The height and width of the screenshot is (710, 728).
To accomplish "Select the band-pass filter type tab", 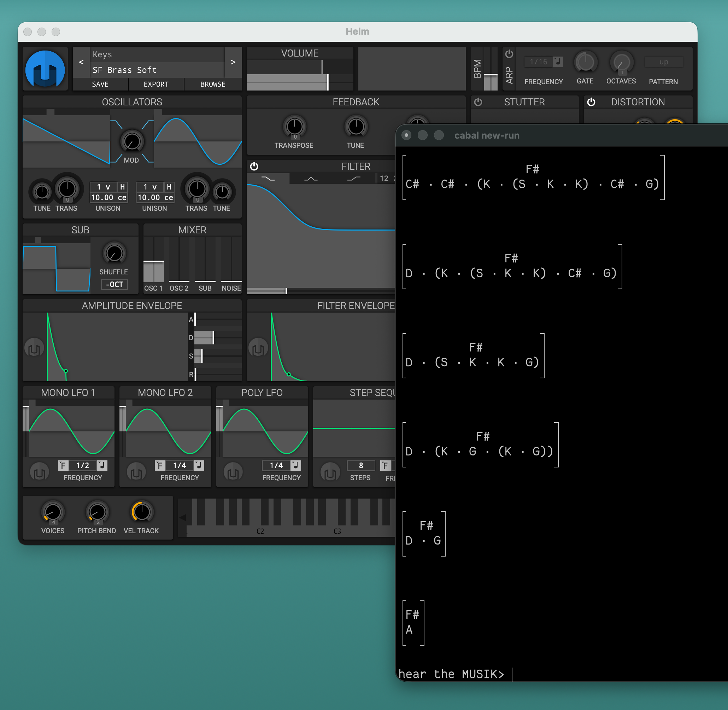I will [311, 179].
